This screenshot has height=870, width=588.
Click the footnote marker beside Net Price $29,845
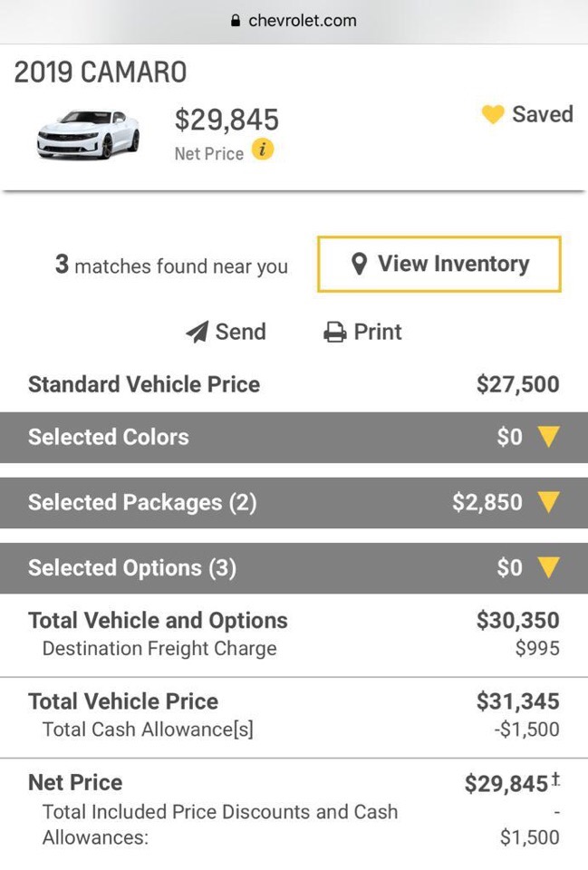[555, 779]
